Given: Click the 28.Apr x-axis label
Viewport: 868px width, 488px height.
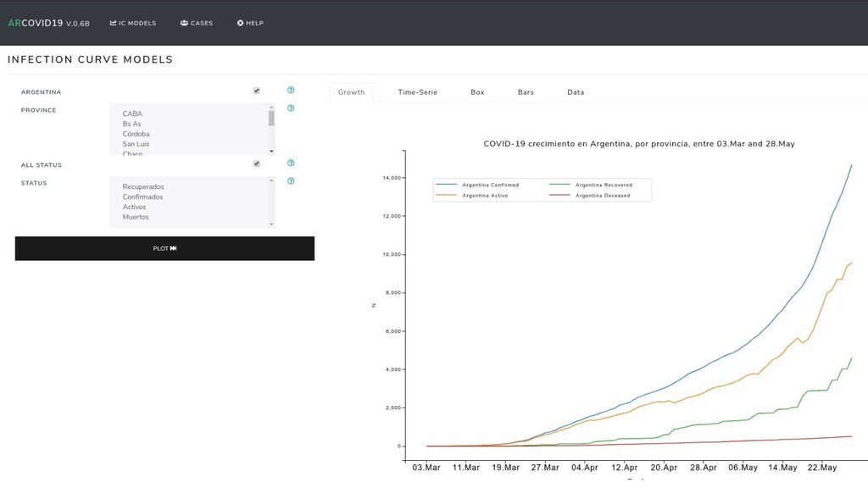Looking at the screenshot, I should pos(703,468).
